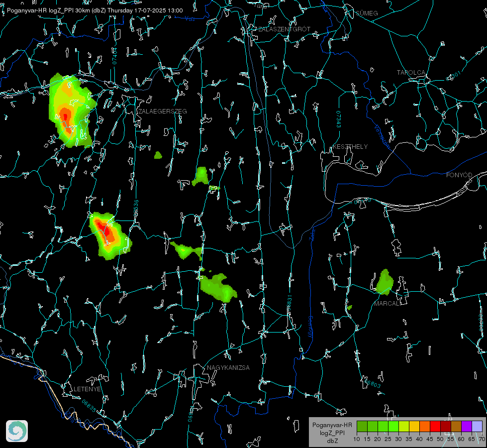Click the legend value 70 at the scale end
Image resolution: width=487 pixels, height=448 pixels.
point(482,439)
